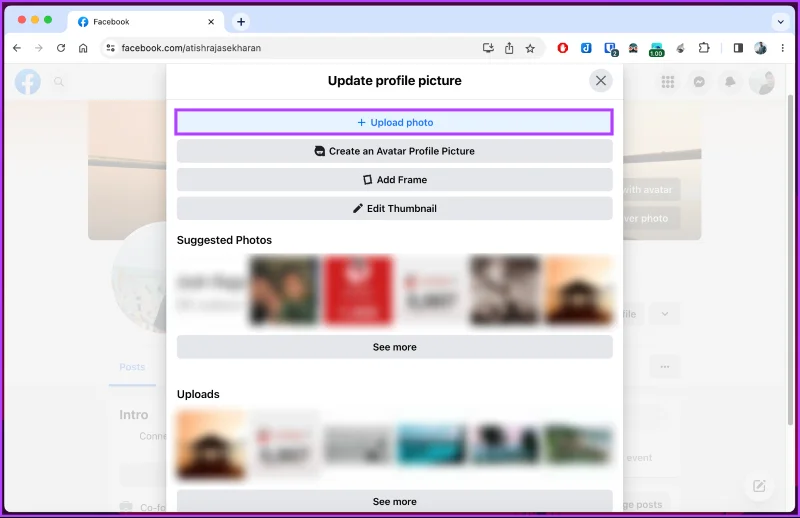The width and height of the screenshot is (800, 518).
Task: Open the browser home page icon
Action: [x=83, y=48]
